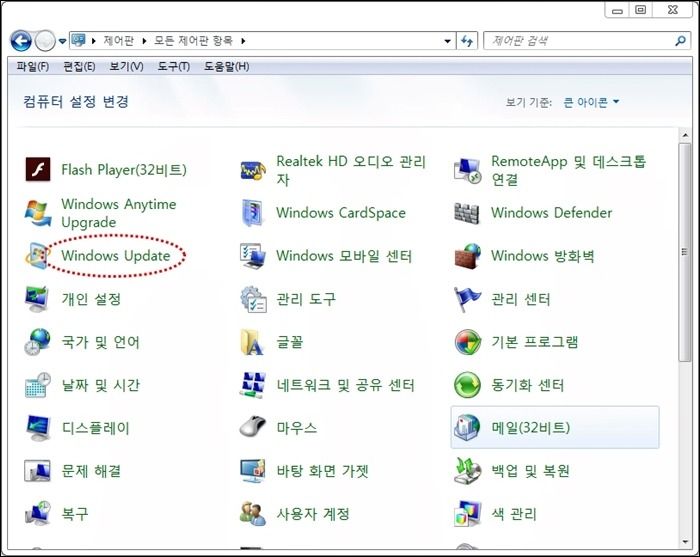Click the 사용자 계정 users icon
Screen dimensions: 700x557
253,514
